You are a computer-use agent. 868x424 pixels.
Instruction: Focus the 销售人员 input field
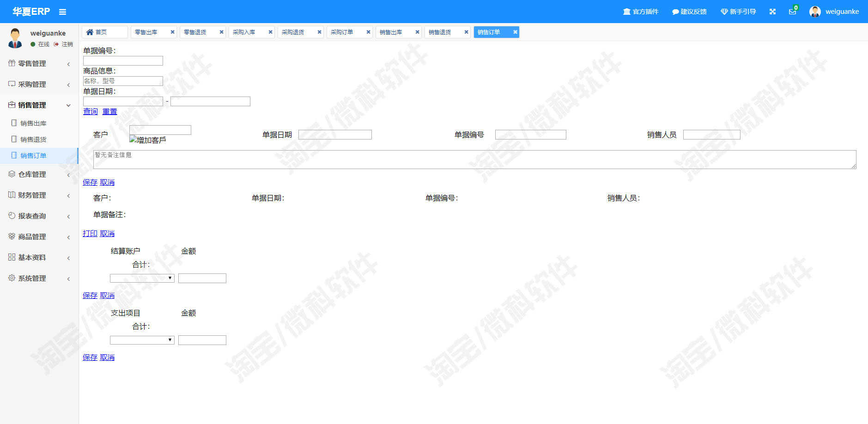coord(711,134)
